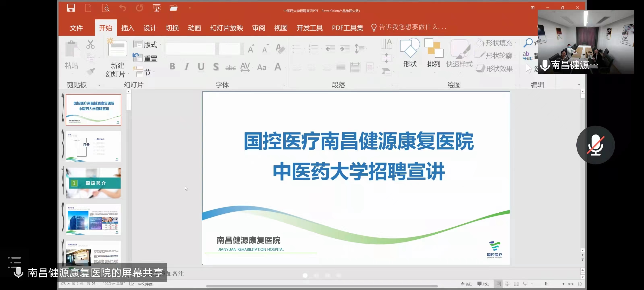Click the Replace ab-ac icon
The image size is (644, 290).
(x=527, y=56)
